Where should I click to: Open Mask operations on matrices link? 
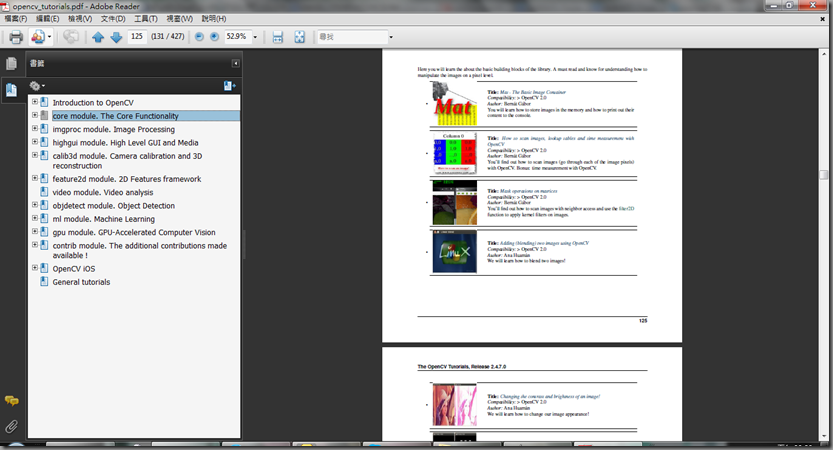(529, 191)
